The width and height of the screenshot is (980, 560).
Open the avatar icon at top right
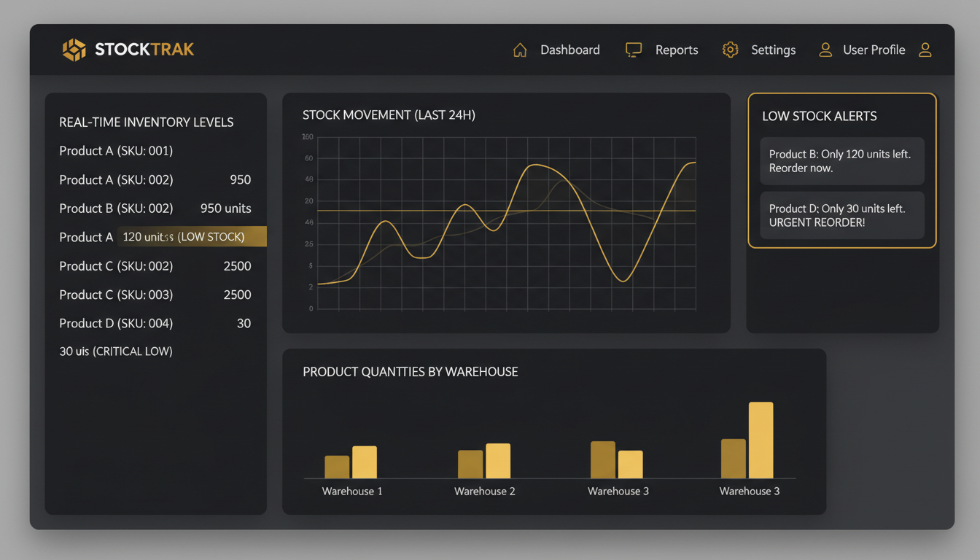click(x=925, y=50)
